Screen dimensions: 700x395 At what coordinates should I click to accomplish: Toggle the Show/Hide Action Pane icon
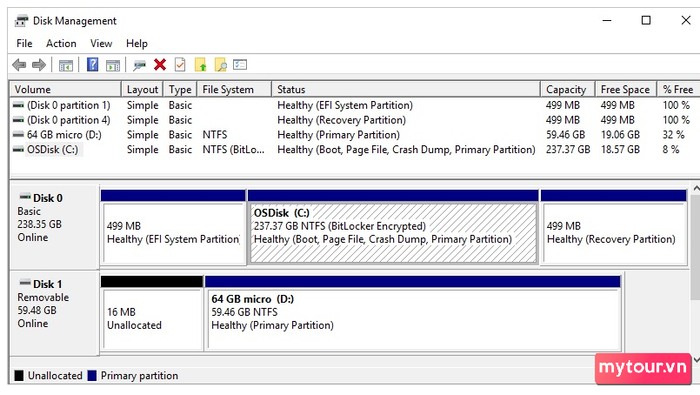(112, 66)
